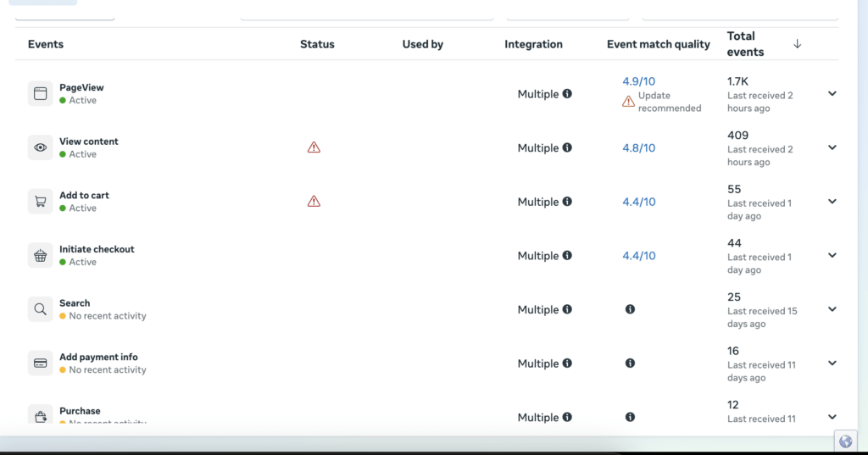Open View content 4.8/10 quality link
Screen dimensions: 868x455
(x=639, y=147)
